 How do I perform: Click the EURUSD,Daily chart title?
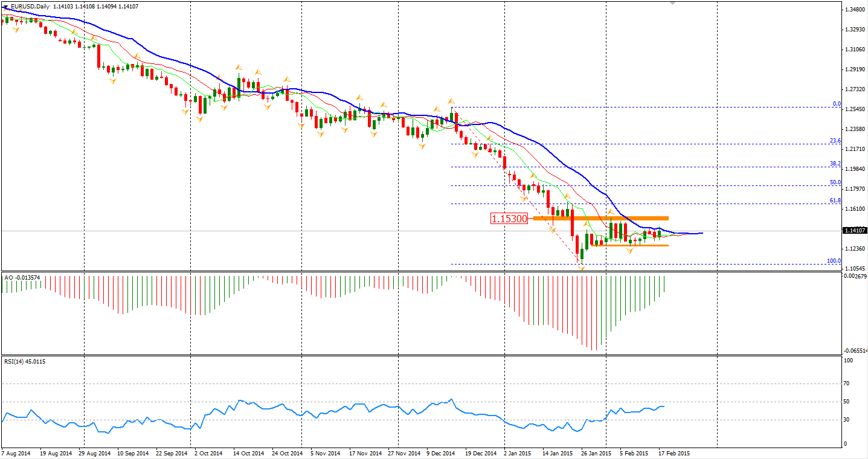[31, 6]
